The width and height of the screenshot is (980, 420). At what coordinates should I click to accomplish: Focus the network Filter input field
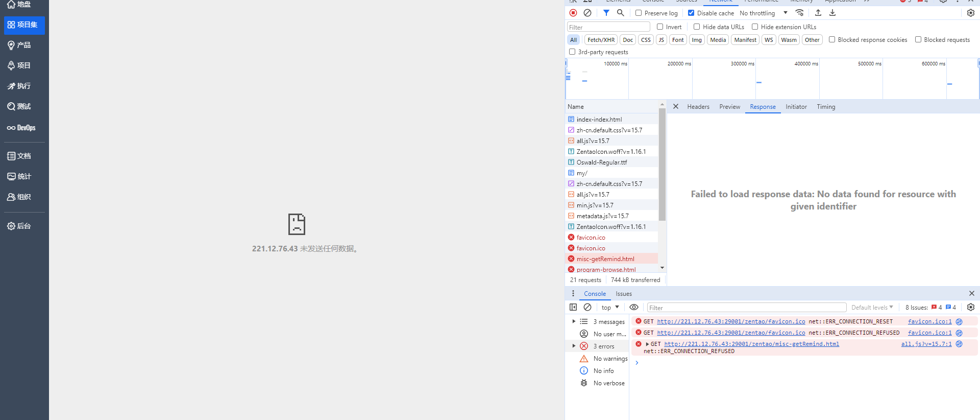pyautogui.click(x=608, y=27)
